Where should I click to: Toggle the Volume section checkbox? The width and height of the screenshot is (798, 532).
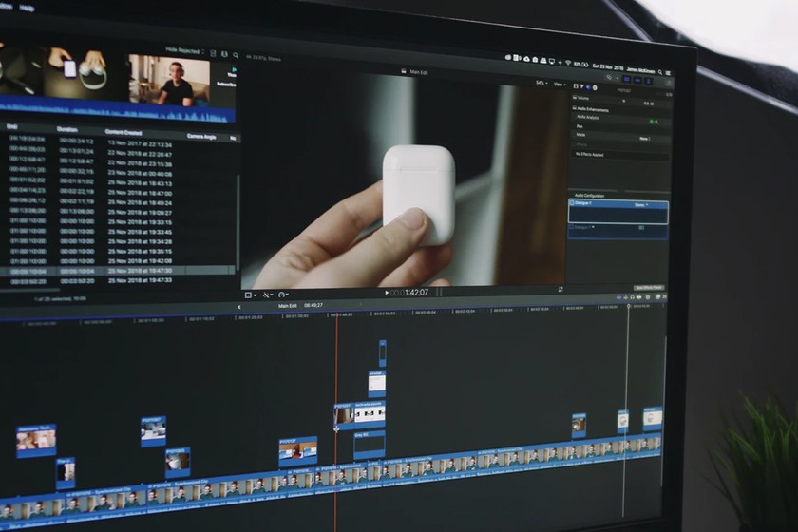point(575,97)
